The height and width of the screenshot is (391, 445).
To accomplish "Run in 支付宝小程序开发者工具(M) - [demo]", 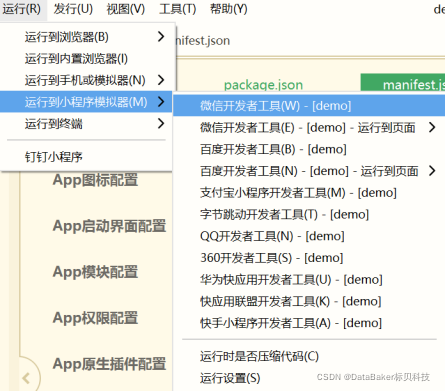I will click(x=309, y=193).
